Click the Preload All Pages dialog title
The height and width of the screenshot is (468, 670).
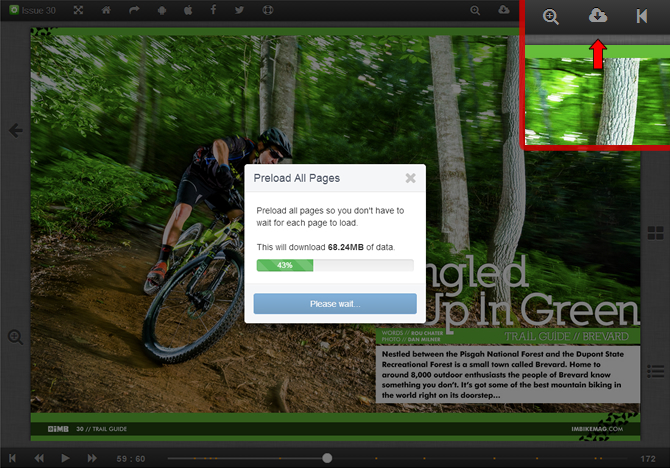pos(297,178)
